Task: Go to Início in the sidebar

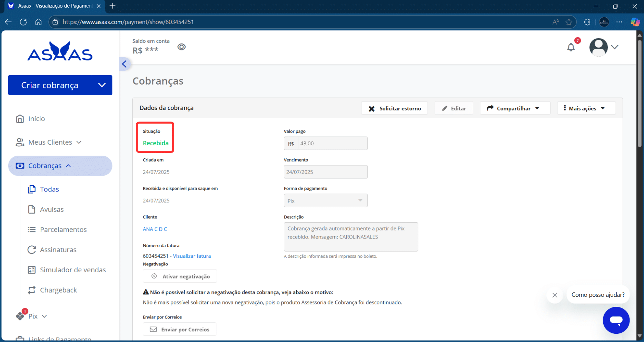Action: (37, 119)
